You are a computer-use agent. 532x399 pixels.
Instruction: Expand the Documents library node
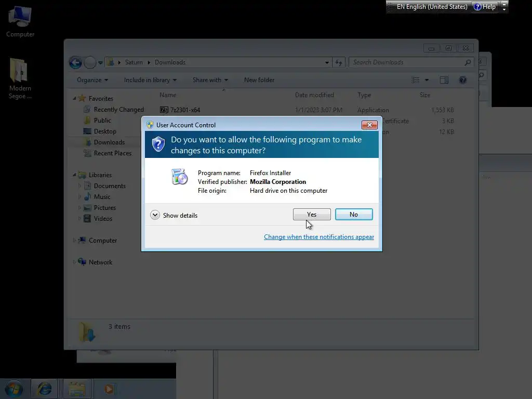point(79,186)
